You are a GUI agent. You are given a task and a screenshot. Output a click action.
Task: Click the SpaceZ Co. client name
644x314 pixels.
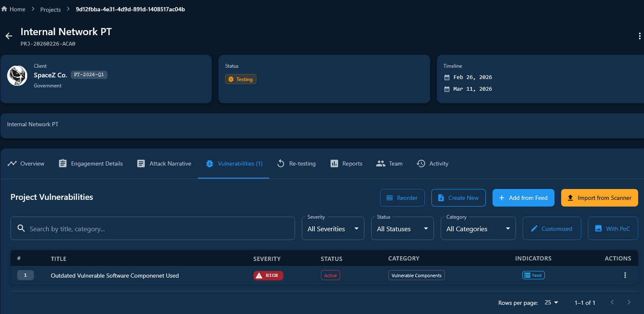pyautogui.click(x=50, y=75)
